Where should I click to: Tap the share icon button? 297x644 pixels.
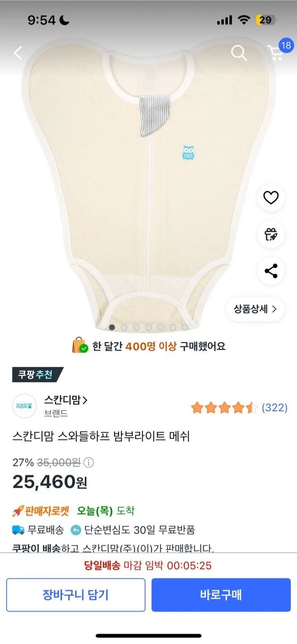(x=271, y=271)
